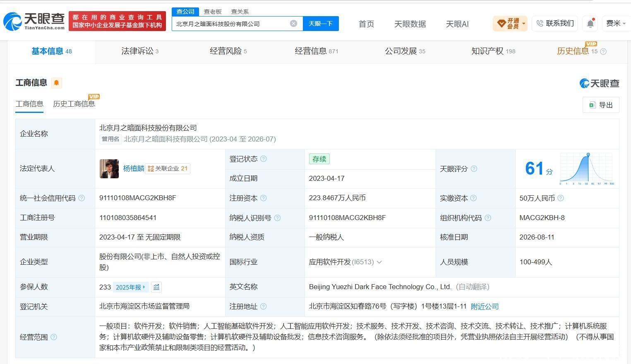Clear the search box with the X icon
The image size is (631, 364).
click(293, 24)
